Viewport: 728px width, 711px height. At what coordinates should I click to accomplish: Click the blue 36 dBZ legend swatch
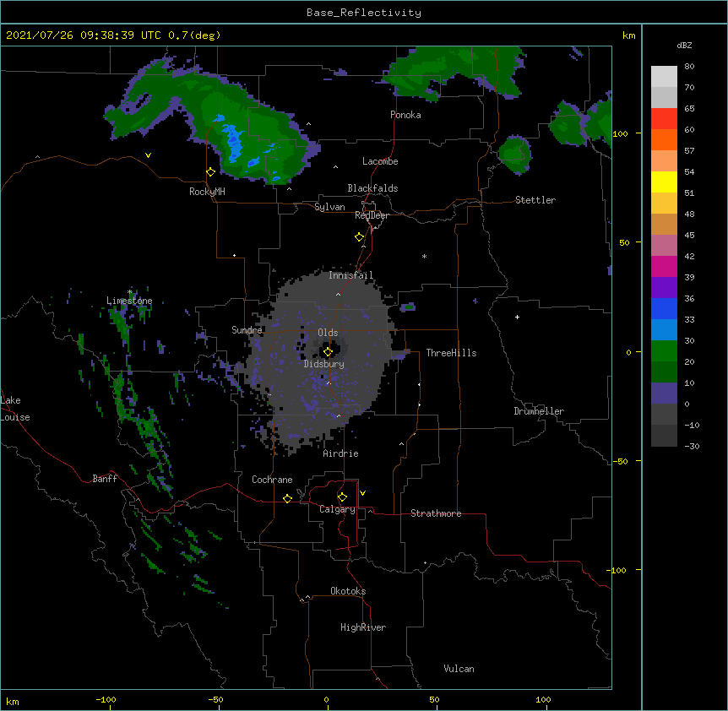664,308
